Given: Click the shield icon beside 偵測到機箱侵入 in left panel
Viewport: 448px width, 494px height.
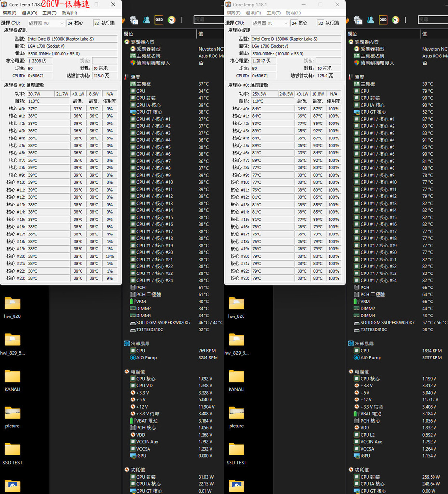Looking at the screenshot, I should (133, 63).
